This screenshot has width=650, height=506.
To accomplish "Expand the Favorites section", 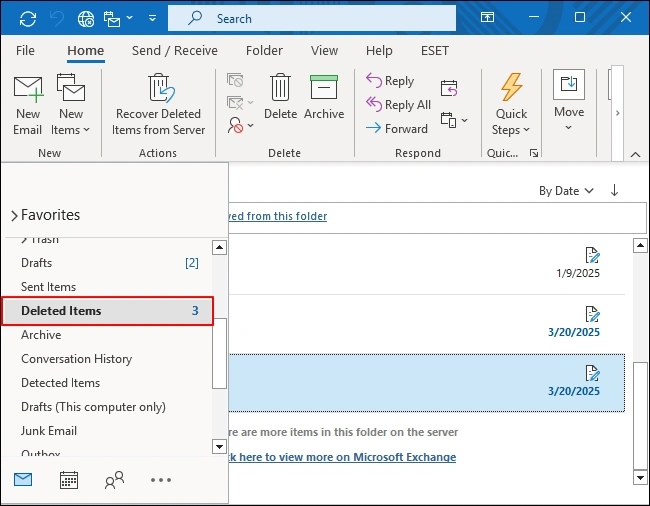I will 45,215.
